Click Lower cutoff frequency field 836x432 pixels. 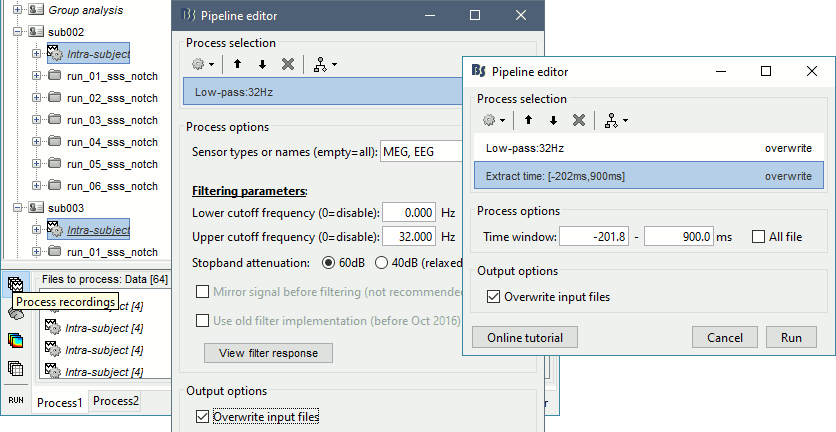409,213
